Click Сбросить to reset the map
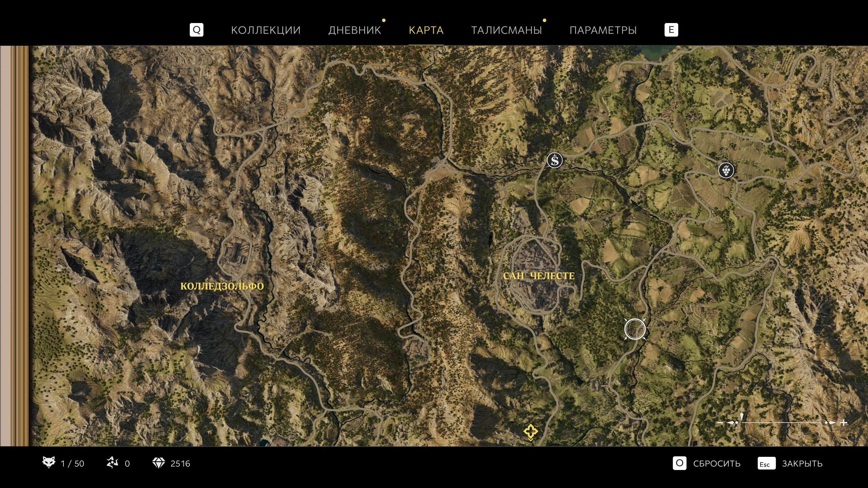Viewport: 868px width, 488px height. tap(716, 464)
